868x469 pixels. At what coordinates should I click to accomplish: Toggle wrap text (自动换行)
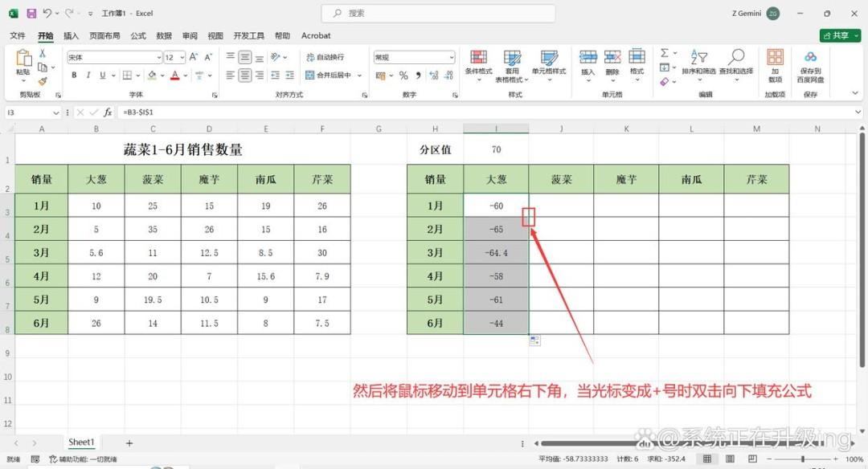[x=325, y=57]
